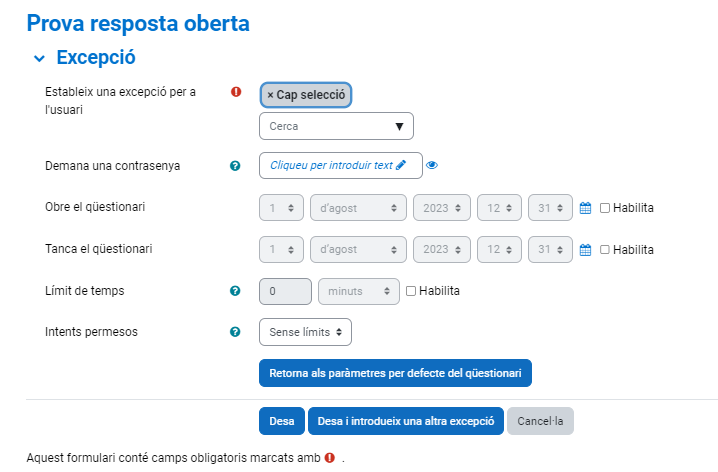Open the Cerca user search dropdown
Image resolution: width=718 pixels, height=472 pixels.
336,126
